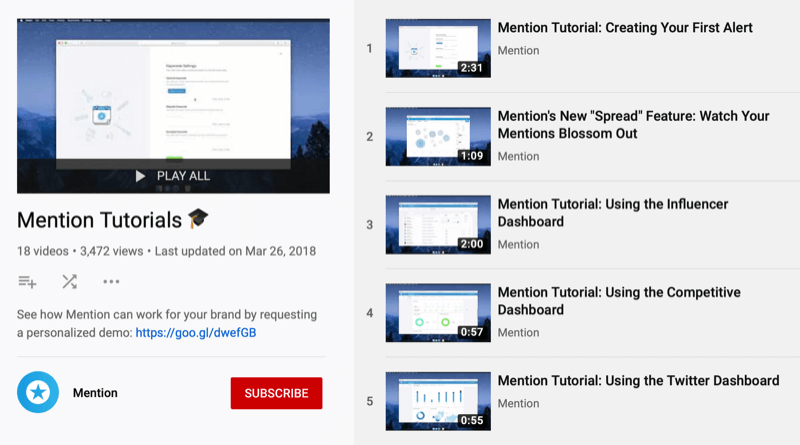Viewport: 800px width, 445px height.
Task: Open the large playlist preview thumbnail
Action: [x=173, y=106]
